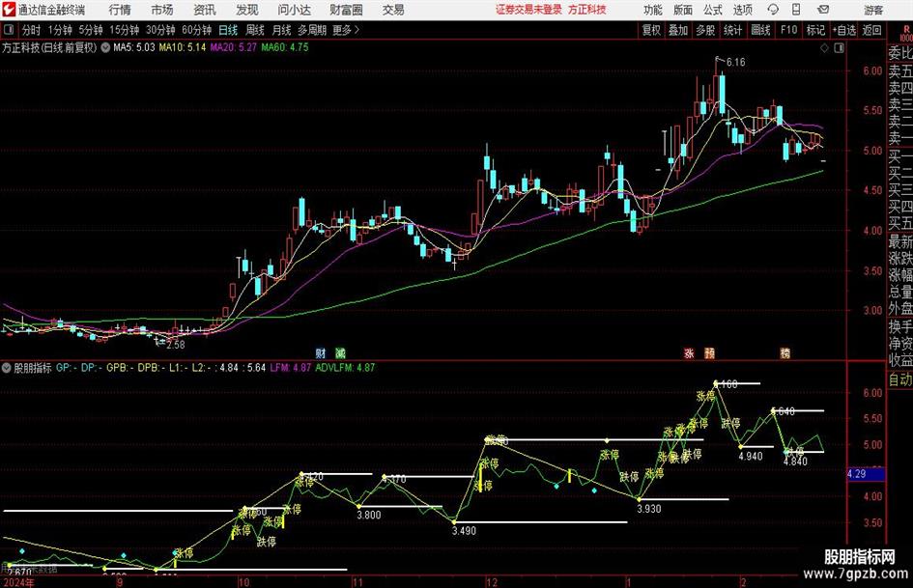The image size is (913, 588).
Task: Click the mobile phone icon
Action: click(796, 10)
